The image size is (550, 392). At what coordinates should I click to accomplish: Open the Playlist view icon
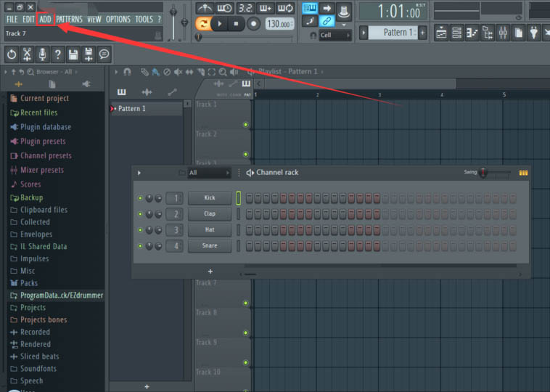[441, 33]
